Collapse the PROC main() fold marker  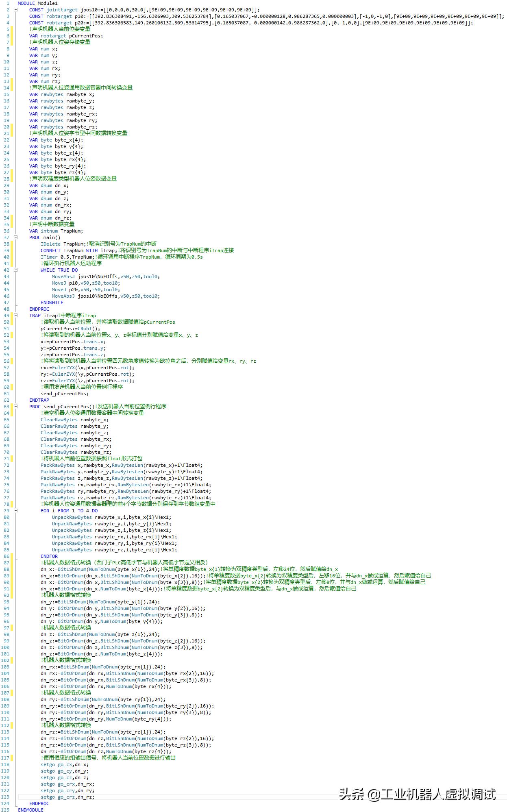coord(15,237)
